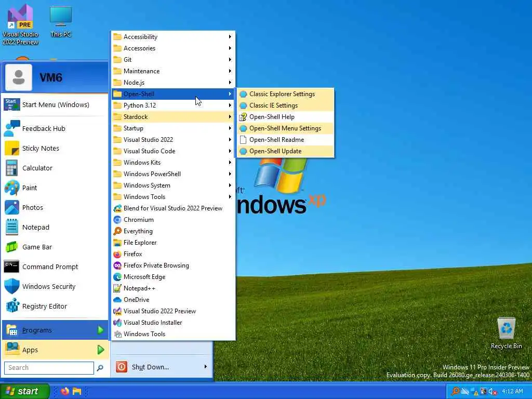Launch Sticky Notes icon

12,148
